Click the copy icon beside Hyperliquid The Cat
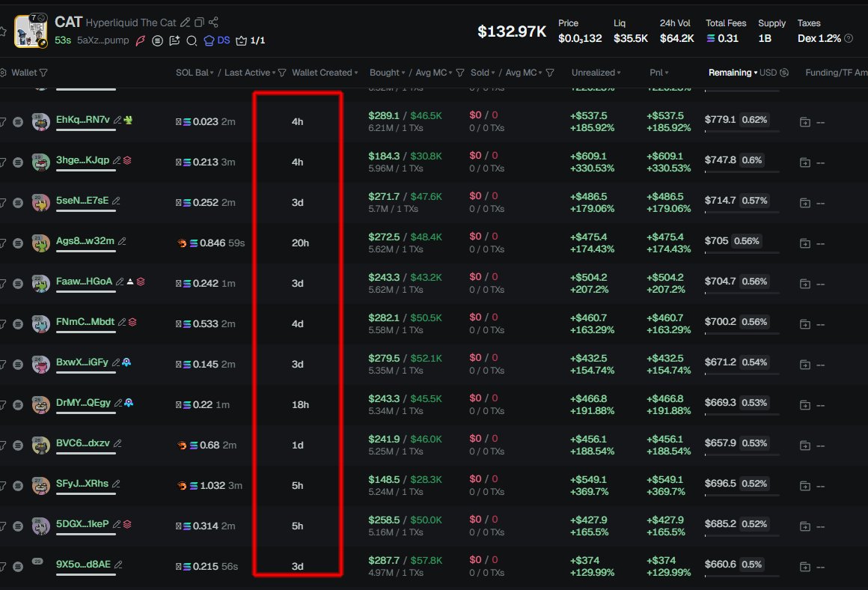Screen dimensions: 868x590 pyautogui.click(x=199, y=22)
